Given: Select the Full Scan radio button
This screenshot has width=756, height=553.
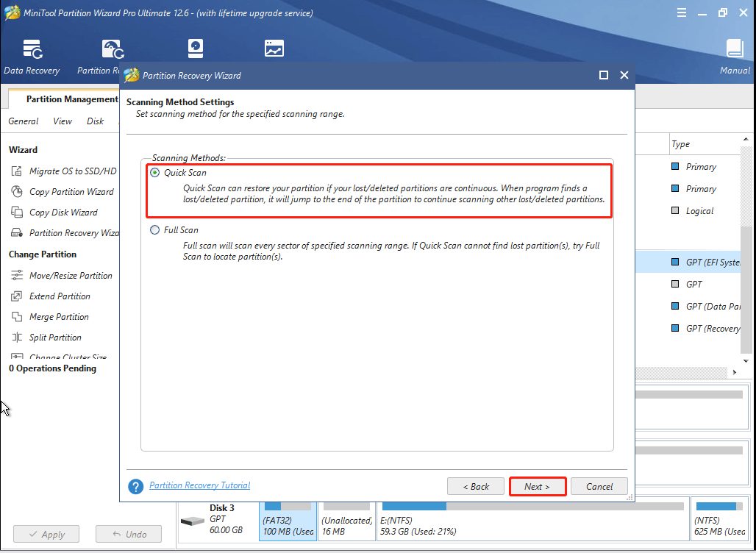Looking at the screenshot, I should tap(154, 230).
